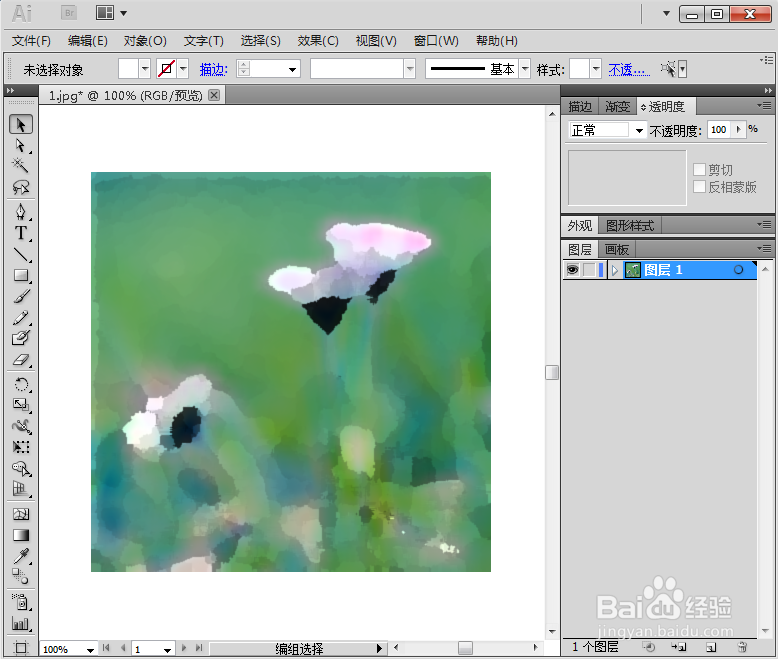The width and height of the screenshot is (778, 659).
Task: Click target circle of 图层 1
Action: (738, 270)
